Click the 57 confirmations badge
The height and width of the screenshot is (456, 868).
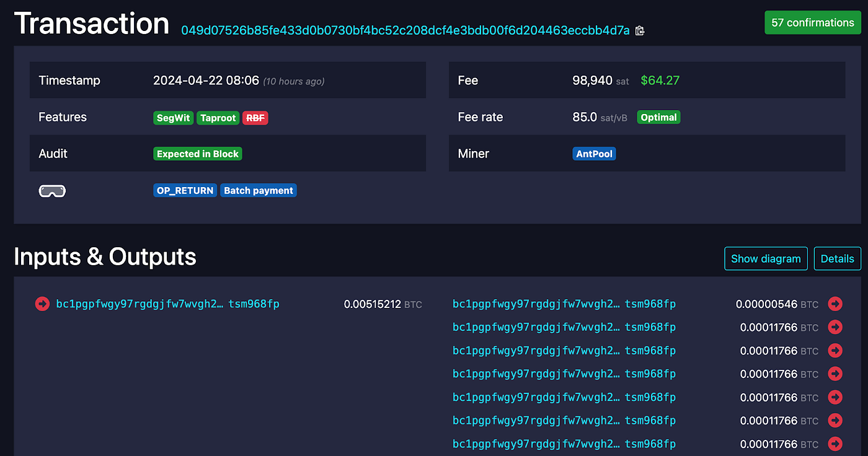tap(813, 22)
